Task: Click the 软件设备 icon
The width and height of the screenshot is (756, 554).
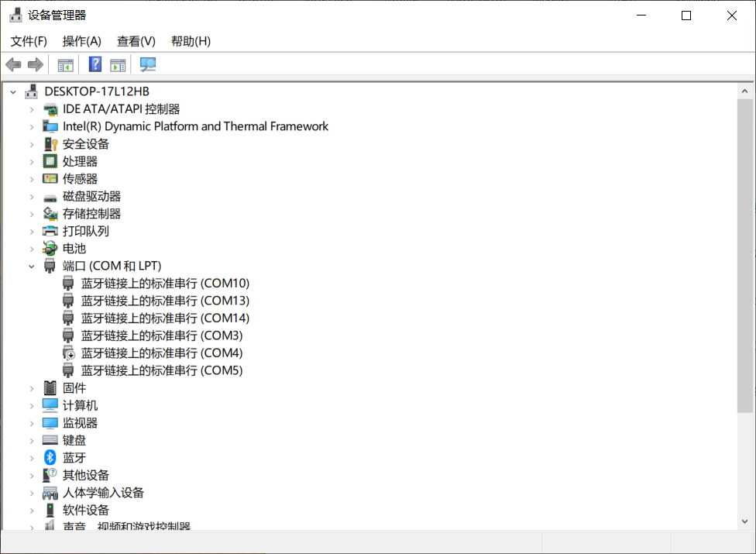Action: click(x=50, y=510)
